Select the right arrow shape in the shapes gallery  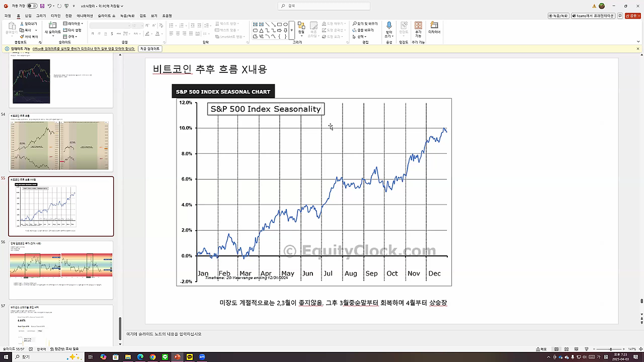(x=280, y=30)
